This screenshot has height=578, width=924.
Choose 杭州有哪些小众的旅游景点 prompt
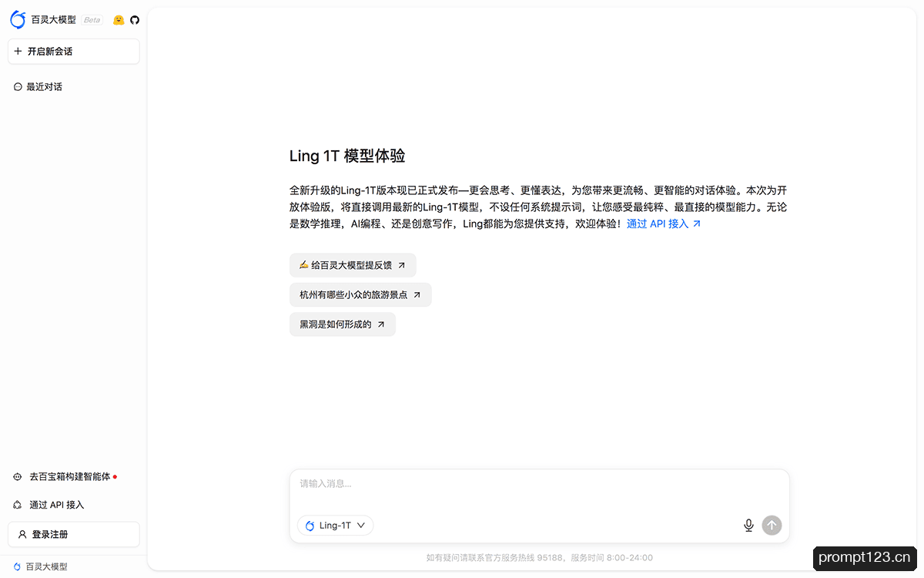tap(360, 295)
